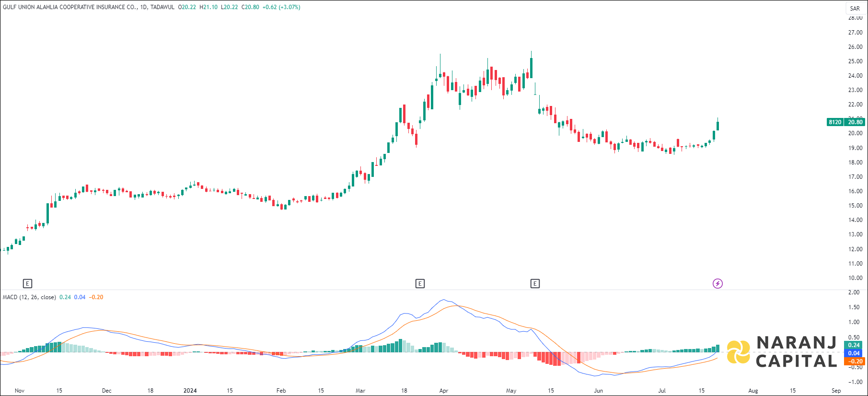This screenshot has height=396, width=868.
Task: Click the 1.50 MACD axis label
Action: coord(854,307)
